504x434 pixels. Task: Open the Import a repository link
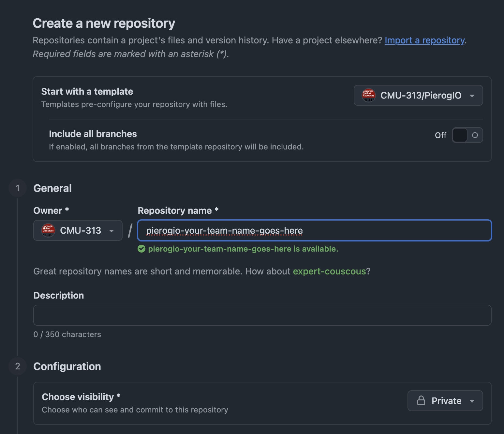pyautogui.click(x=424, y=40)
